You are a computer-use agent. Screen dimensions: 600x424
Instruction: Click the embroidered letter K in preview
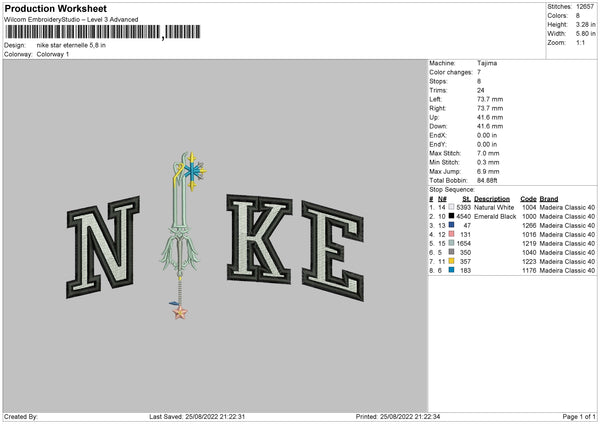pyautogui.click(x=259, y=239)
